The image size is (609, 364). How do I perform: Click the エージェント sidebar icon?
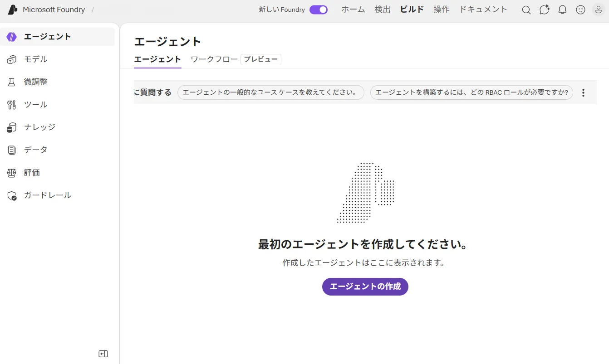(12, 37)
